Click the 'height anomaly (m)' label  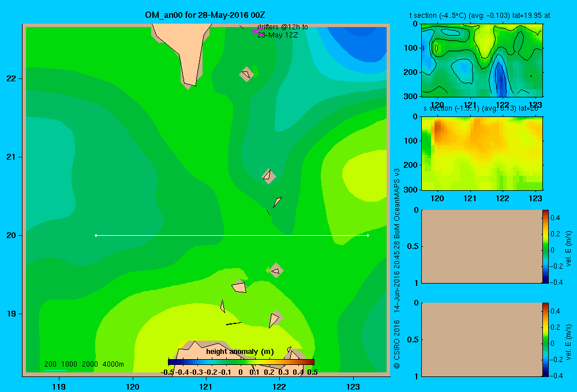coord(240,352)
